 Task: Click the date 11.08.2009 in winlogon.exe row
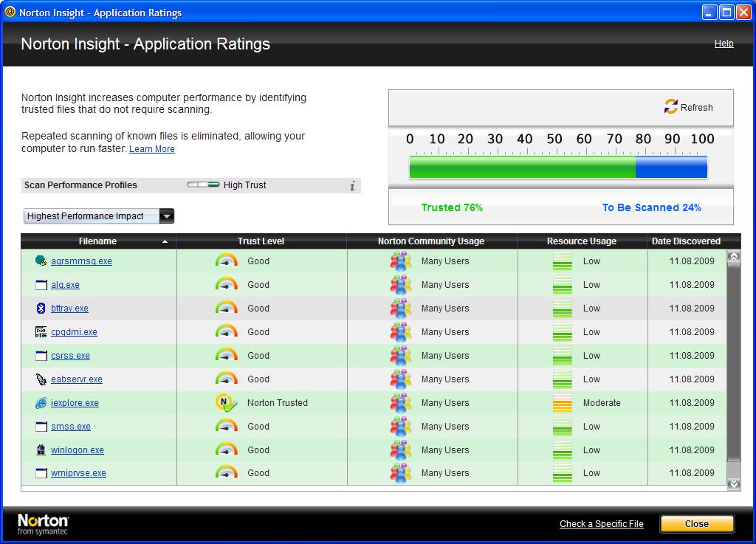tap(691, 450)
